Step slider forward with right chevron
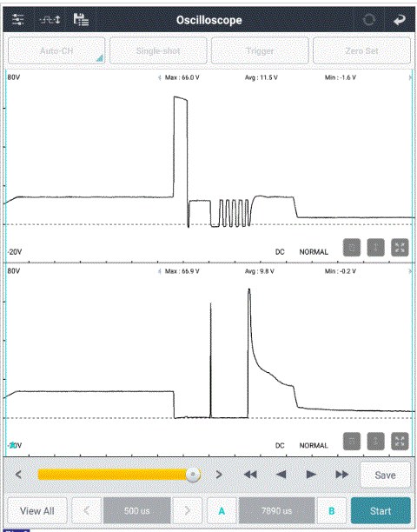The image size is (417, 532). coord(219,475)
